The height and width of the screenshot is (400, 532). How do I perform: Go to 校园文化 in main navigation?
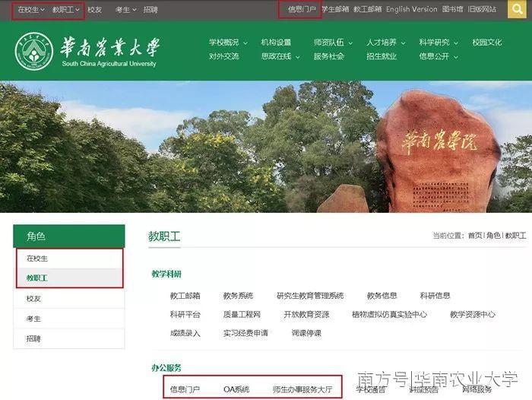pyautogui.click(x=486, y=43)
